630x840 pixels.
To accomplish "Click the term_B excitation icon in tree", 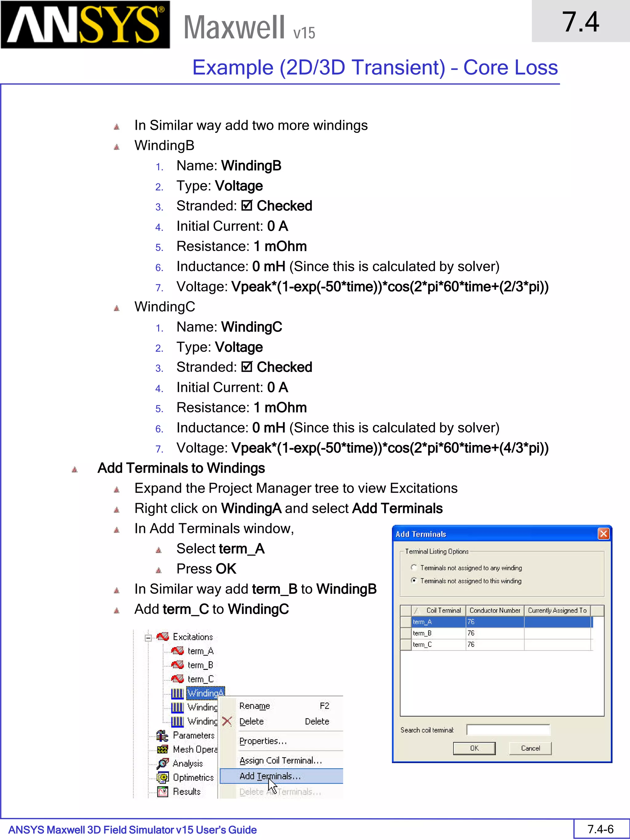I will 177,665.
